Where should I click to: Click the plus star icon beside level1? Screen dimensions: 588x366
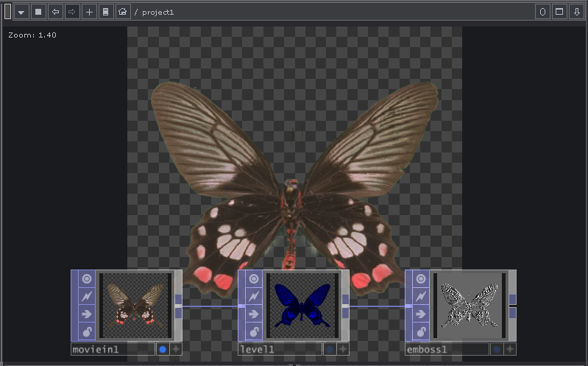(x=343, y=349)
